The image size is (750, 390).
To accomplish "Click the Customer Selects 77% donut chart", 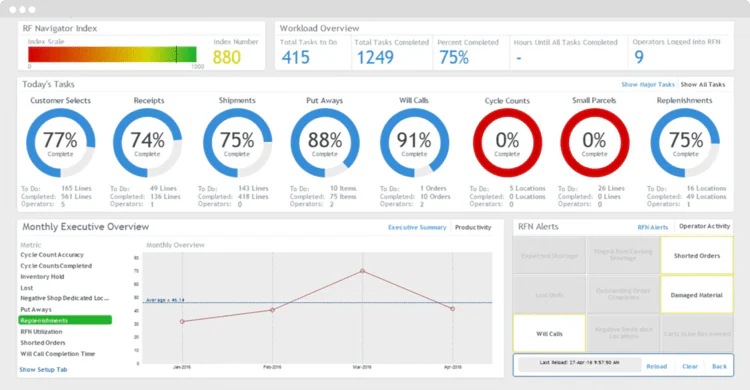I will tap(60, 143).
